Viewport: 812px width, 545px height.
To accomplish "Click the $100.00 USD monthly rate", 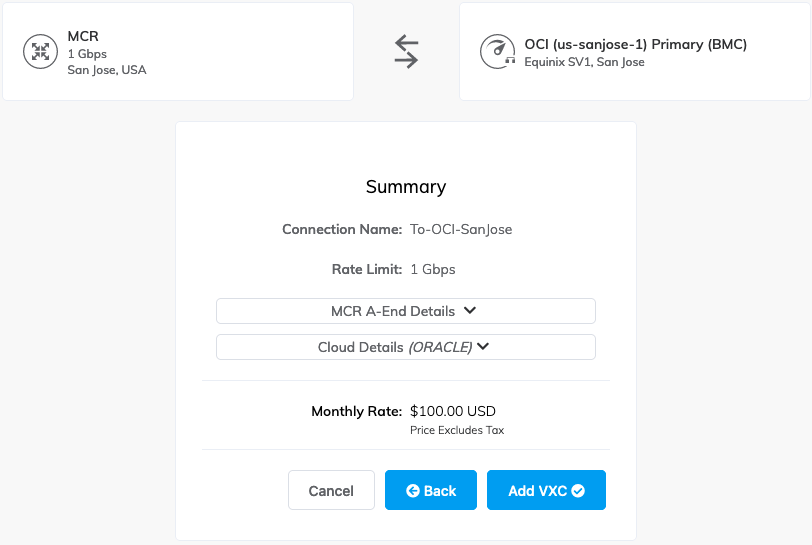I will [x=452, y=411].
